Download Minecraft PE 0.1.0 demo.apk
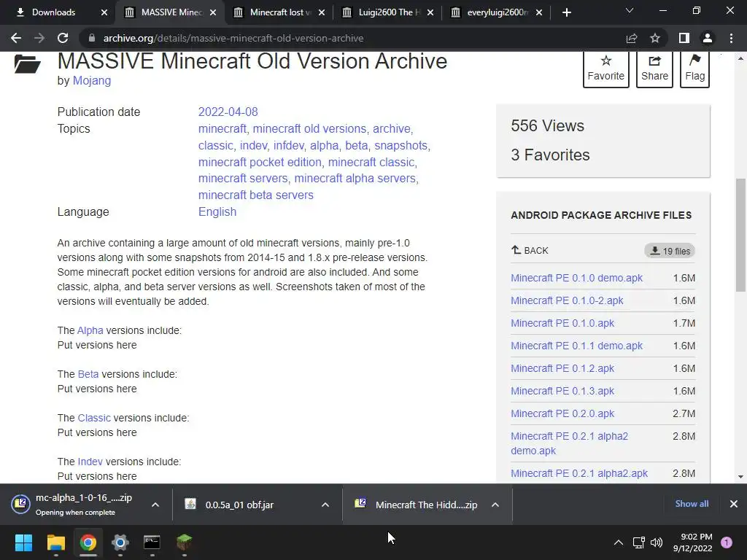The width and height of the screenshot is (747, 560). tap(576, 278)
